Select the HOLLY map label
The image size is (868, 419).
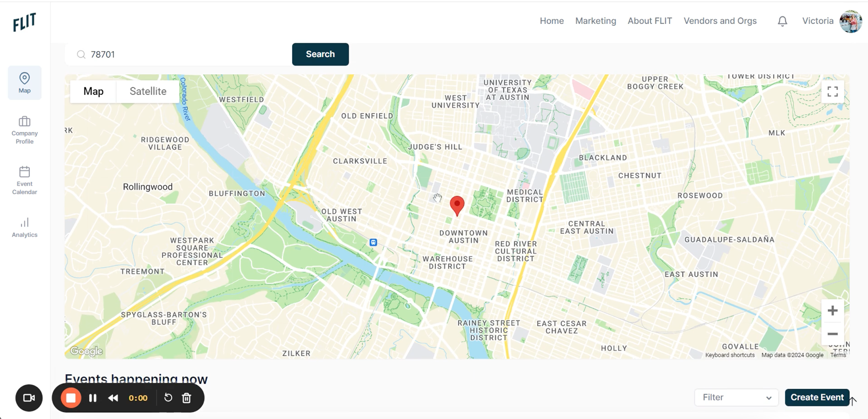coord(614,348)
